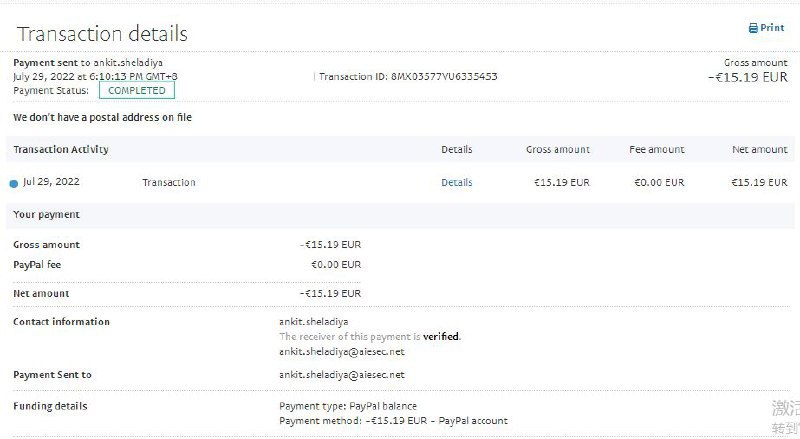Click the Transaction details page heading

[x=102, y=33]
